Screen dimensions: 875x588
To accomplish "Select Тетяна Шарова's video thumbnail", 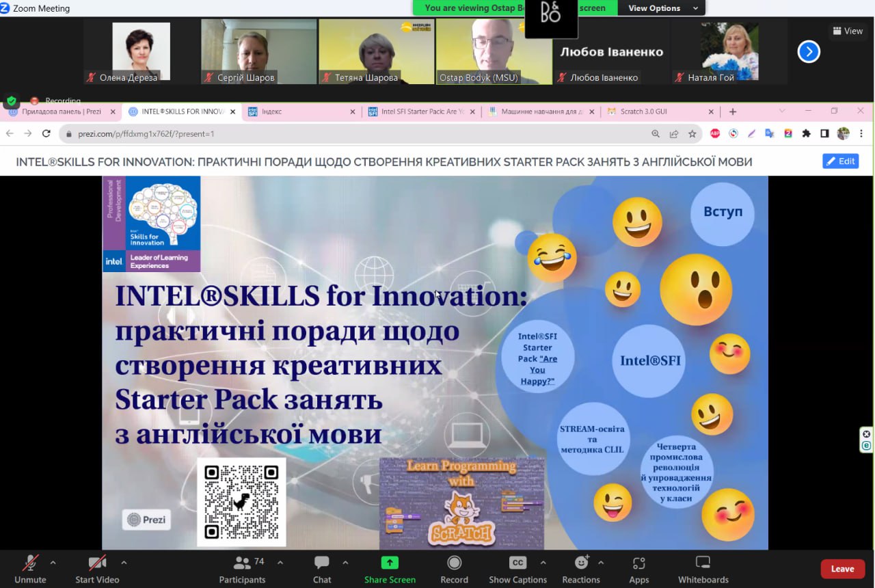I will click(376, 52).
